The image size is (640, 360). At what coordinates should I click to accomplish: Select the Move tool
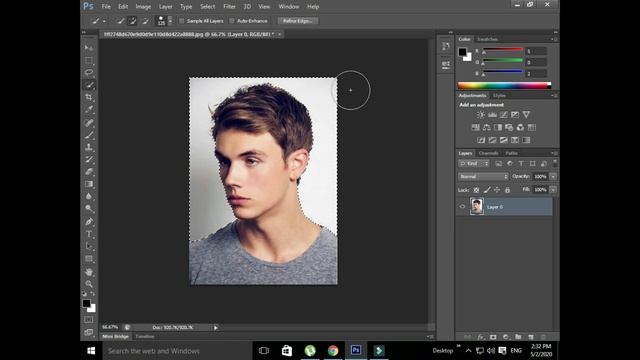pos(89,48)
